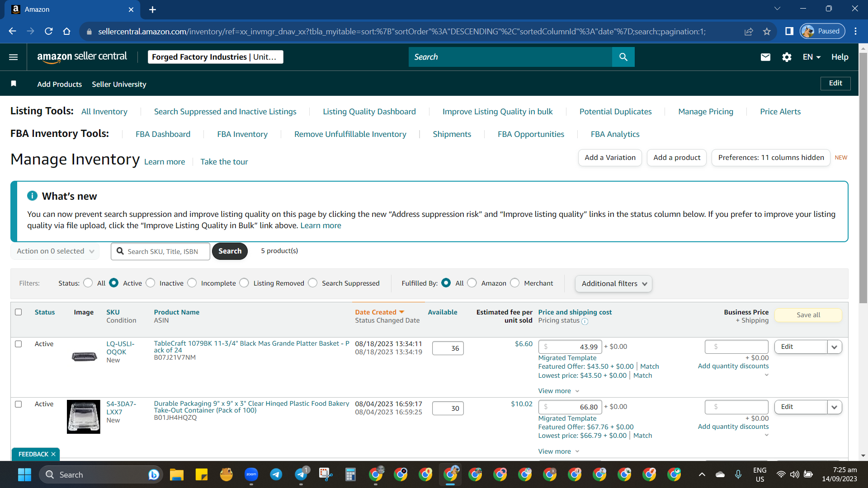Click the Wi-Fi network tray icon

point(781,474)
